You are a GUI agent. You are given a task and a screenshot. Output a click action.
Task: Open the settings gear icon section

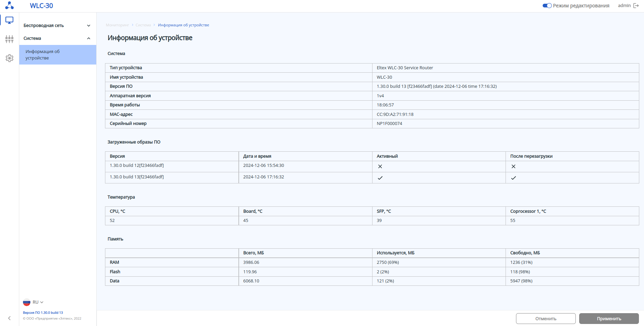pos(9,58)
